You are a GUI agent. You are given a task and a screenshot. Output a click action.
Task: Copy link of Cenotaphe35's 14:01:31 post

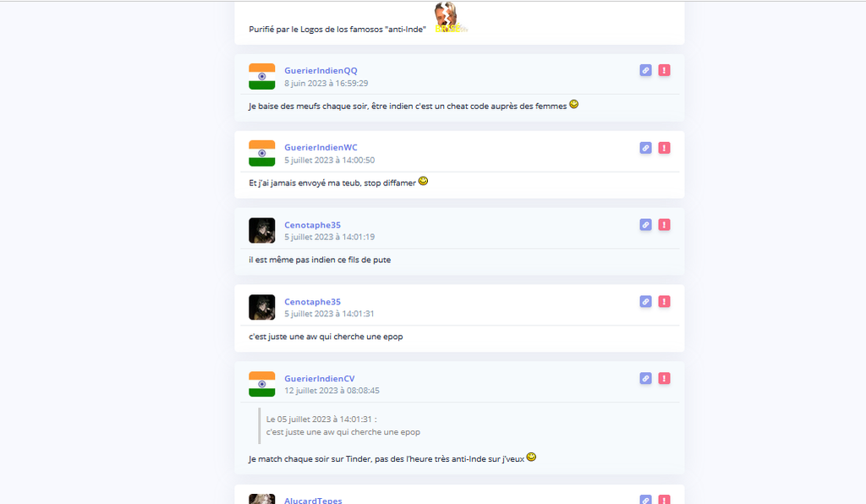pos(645,301)
